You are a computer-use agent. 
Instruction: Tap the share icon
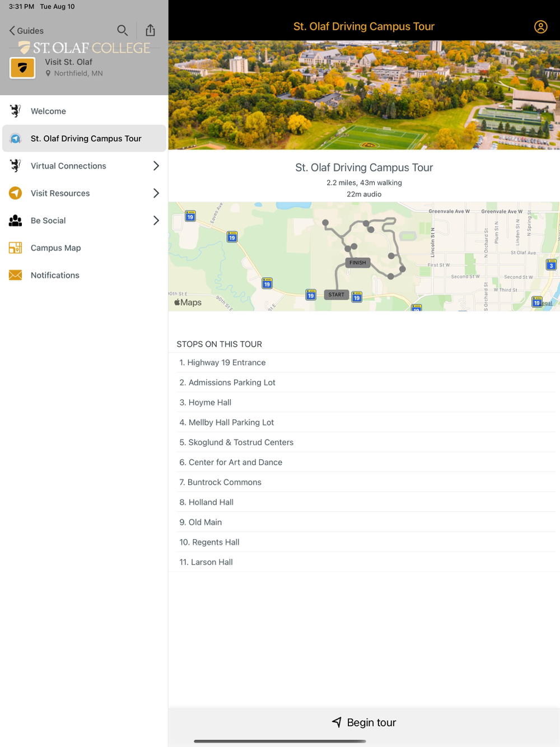click(x=150, y=30)
